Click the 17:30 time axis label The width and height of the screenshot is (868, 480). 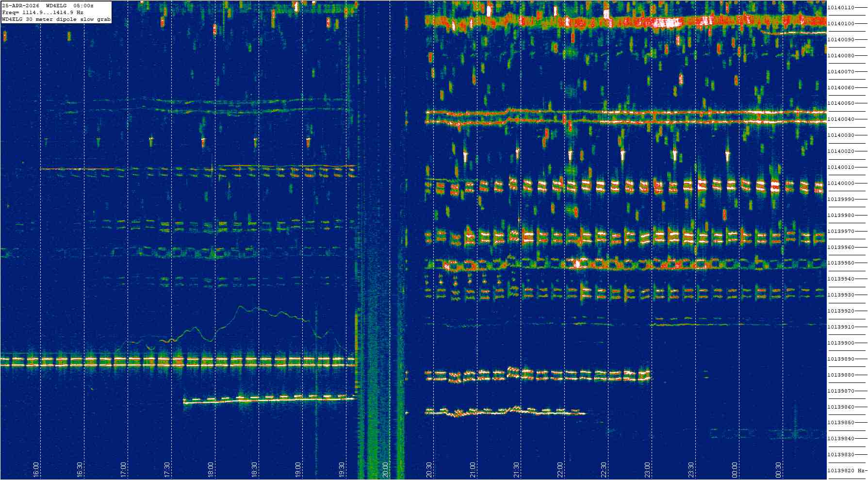[x=167, y=469]
